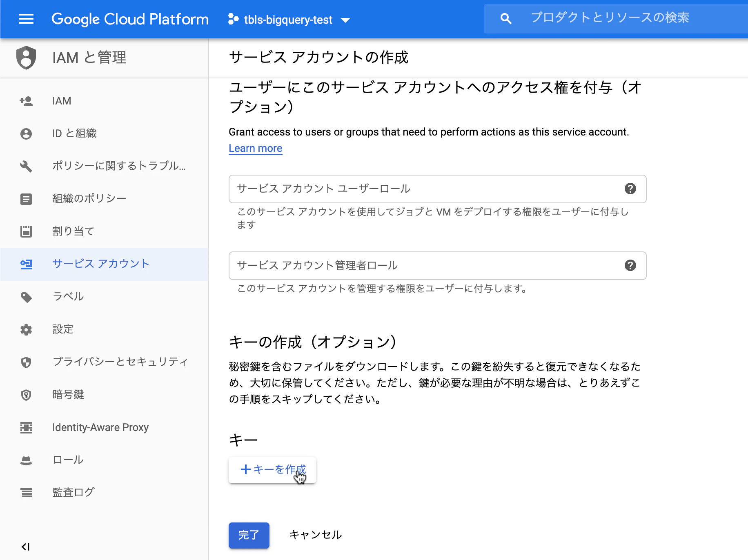Select the サービス アカウント menu item
Image resolution: width=748 pixels, height=560 pixels.
point(105,264)
